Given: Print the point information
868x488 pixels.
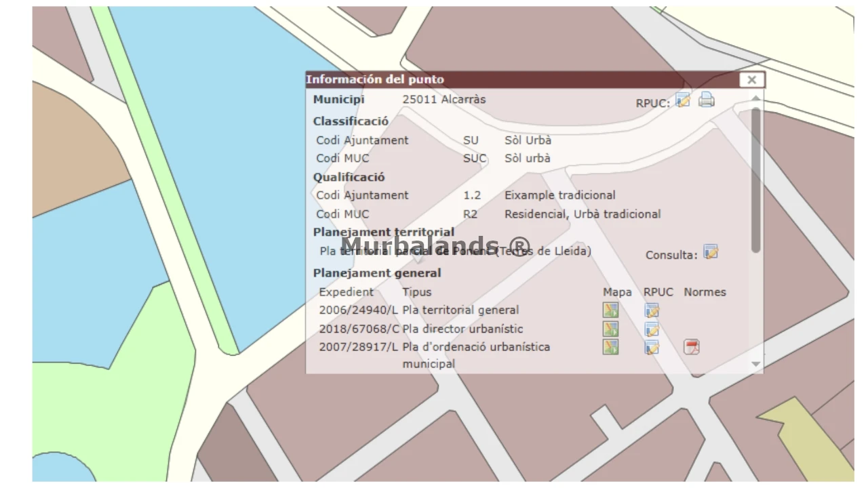Looking at the screenshot, I should point(707,100).
